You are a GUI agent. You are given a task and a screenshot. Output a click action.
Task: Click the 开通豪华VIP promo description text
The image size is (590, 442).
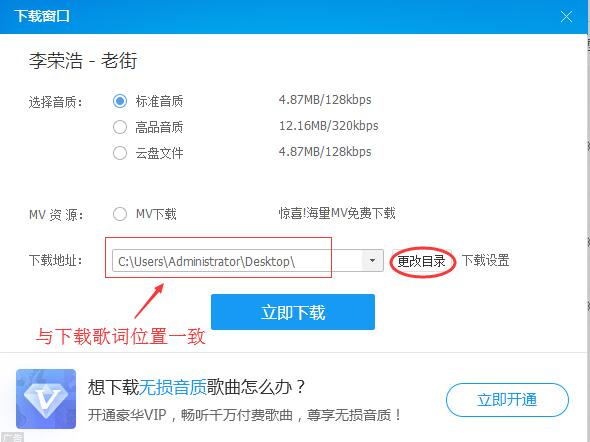point(245,415)
